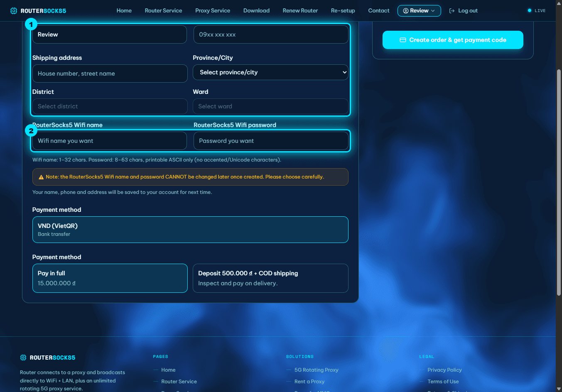Navigate to Renew Router

(300, 11)
